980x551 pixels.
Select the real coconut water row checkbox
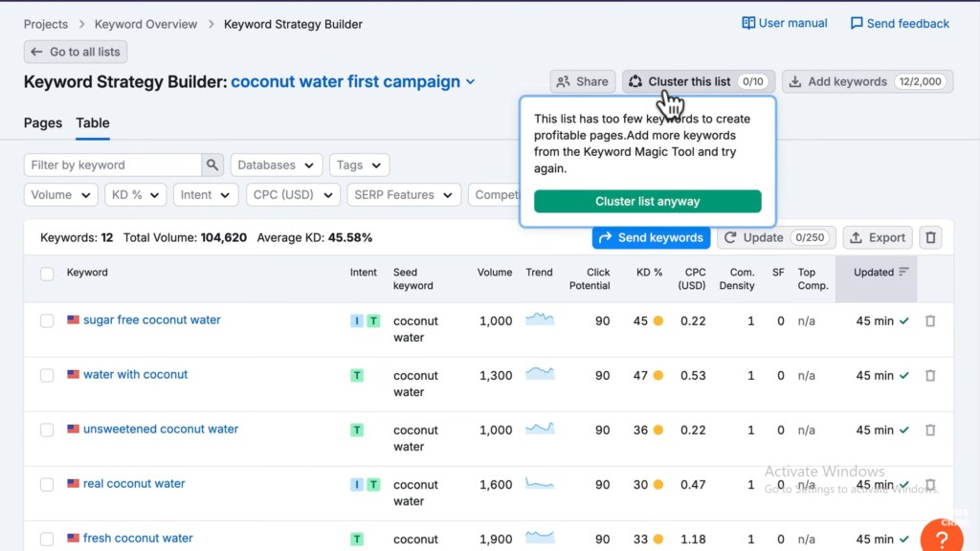tap(47, 485)
